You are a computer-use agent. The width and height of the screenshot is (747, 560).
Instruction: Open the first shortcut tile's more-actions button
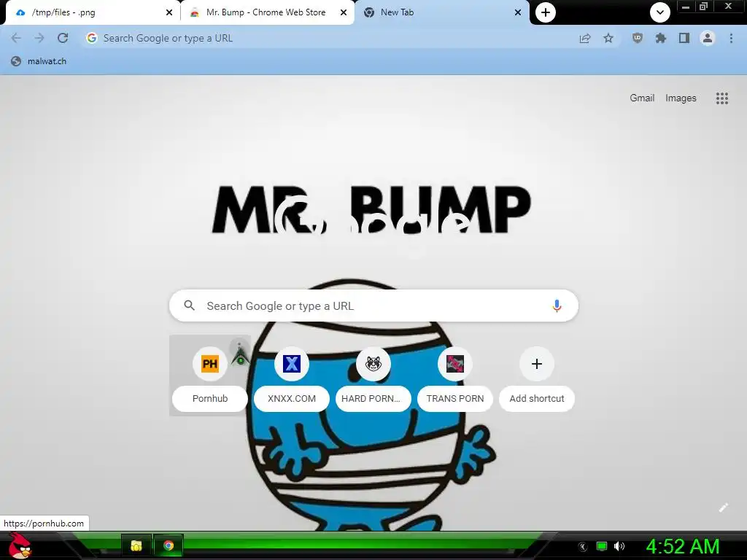coord(240,346)
